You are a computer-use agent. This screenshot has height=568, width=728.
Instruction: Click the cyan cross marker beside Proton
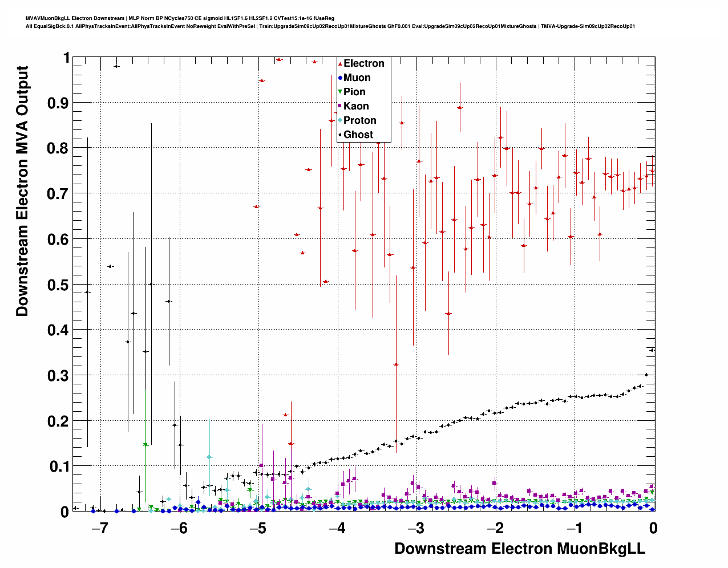pos(340,121)
